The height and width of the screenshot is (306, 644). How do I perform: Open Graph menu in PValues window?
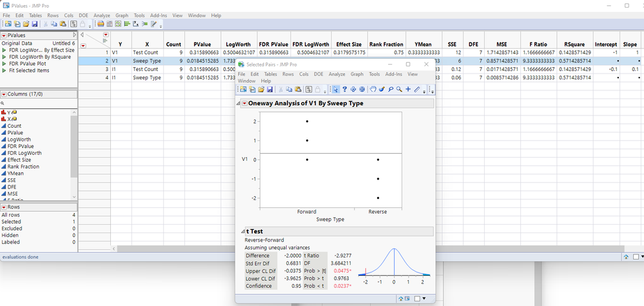coord(122,15)
